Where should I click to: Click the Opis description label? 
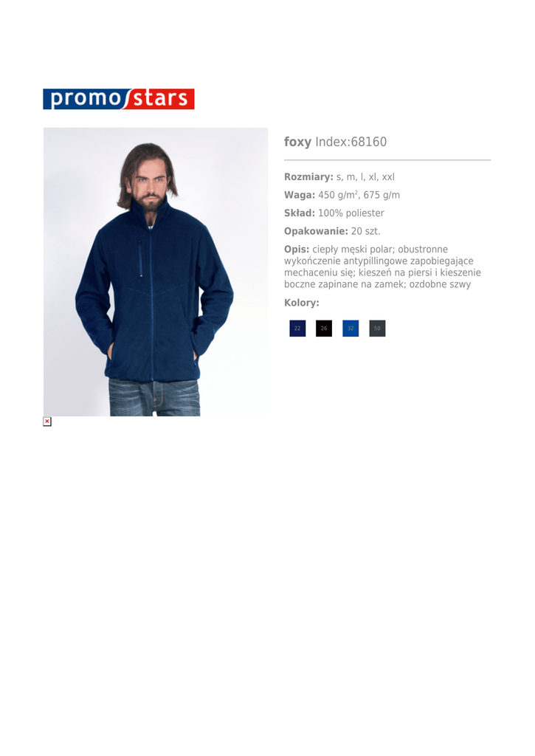pos(297,250)
